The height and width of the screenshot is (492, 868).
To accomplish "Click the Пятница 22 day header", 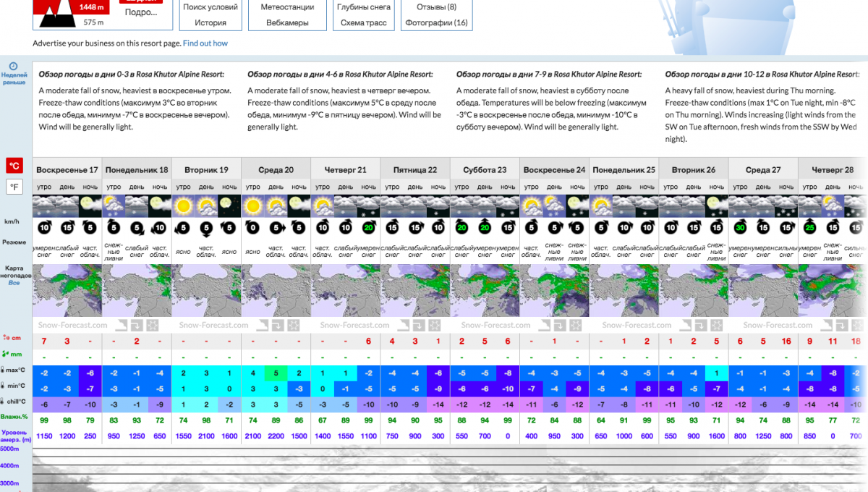I will 415,170.
